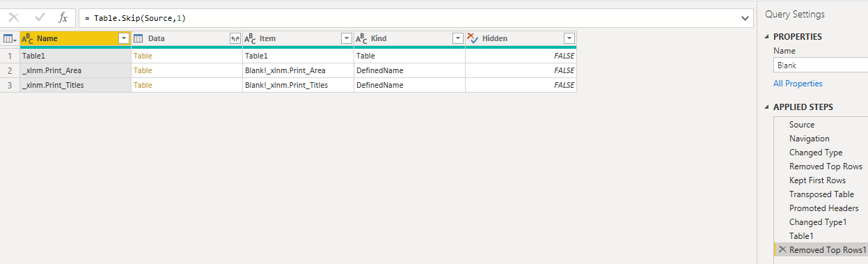This screenshot has height=264, width=868.
Task: Select the Name column header
Action: coord(75,39)
